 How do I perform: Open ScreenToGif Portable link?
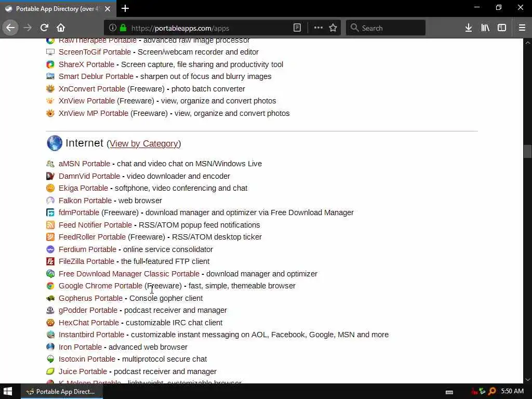point(95,52)
